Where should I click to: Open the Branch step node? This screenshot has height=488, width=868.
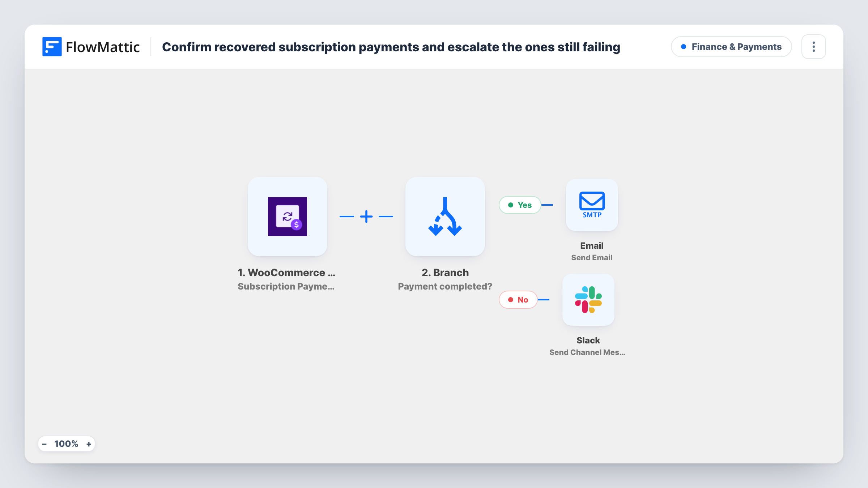point(445,217)
